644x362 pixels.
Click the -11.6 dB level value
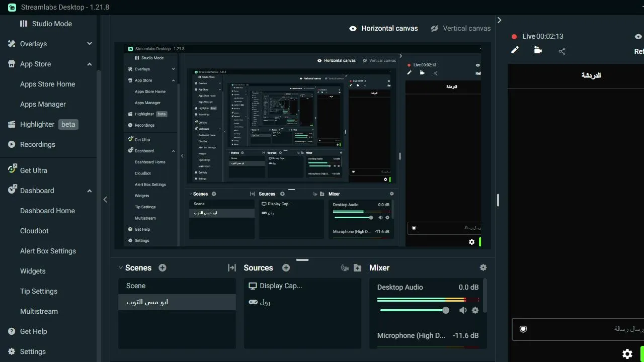[465, 335]
